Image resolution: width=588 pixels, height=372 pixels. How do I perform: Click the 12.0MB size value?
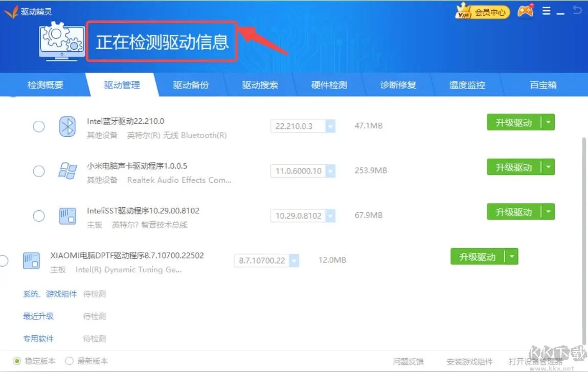(x=332, y=260)
